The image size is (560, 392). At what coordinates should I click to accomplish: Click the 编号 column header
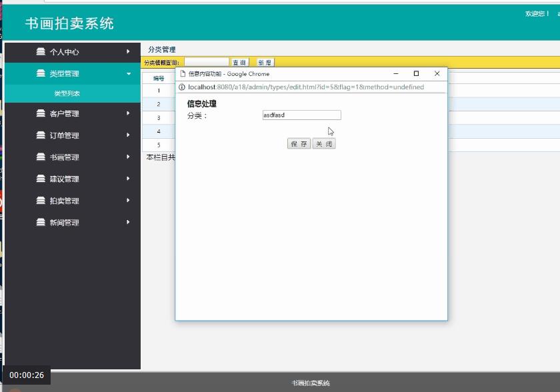click(x=159, y=79)
